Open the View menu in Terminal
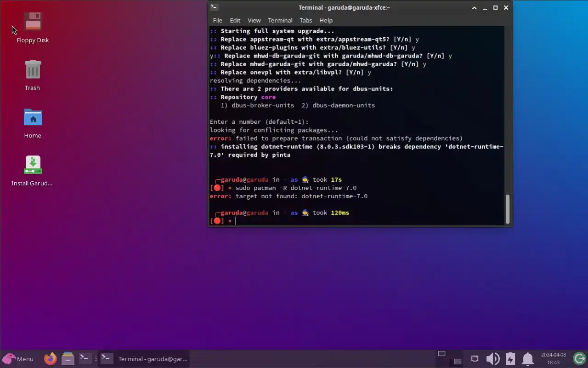This screenshot has width=588, height=368. tap(254, 20)
